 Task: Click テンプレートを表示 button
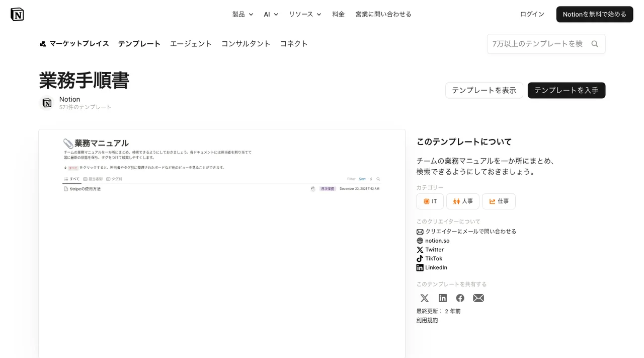click(x=484, y=90)
